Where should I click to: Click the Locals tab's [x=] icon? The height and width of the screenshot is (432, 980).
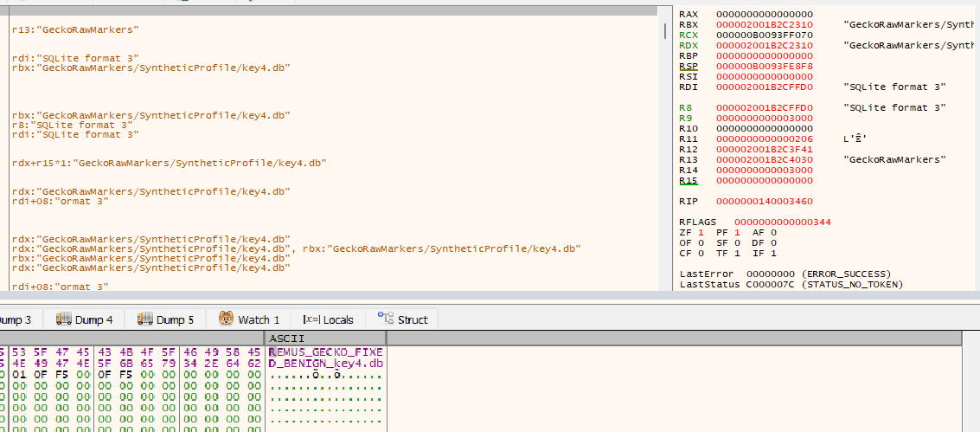(x=311, y=319)
